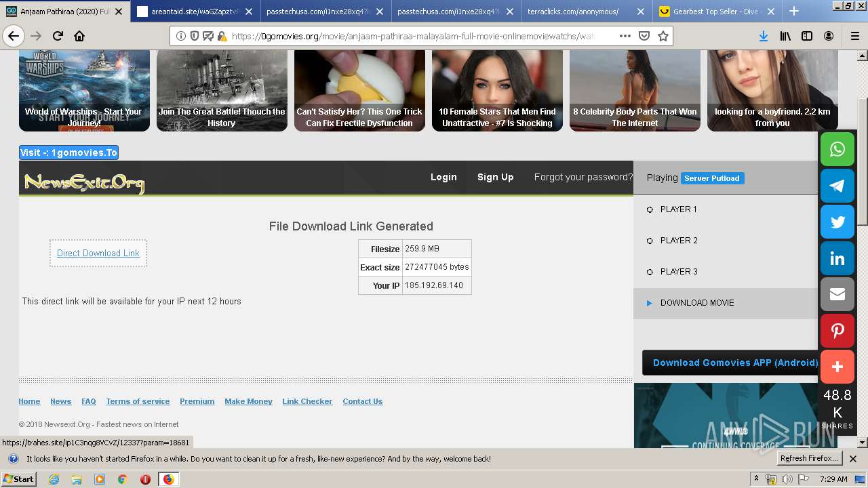Launch Internet Explorer from taskbar
Viewport: 868px width, 488px height.
tap(54, 479)
